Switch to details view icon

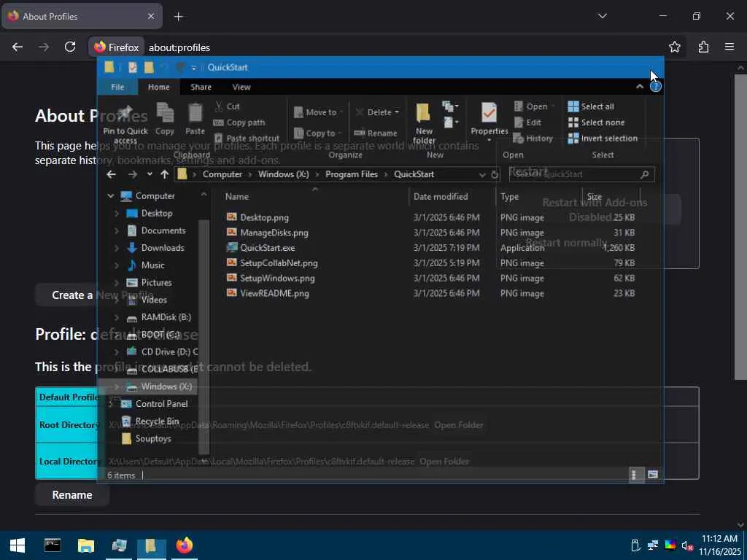click(635, 475)
